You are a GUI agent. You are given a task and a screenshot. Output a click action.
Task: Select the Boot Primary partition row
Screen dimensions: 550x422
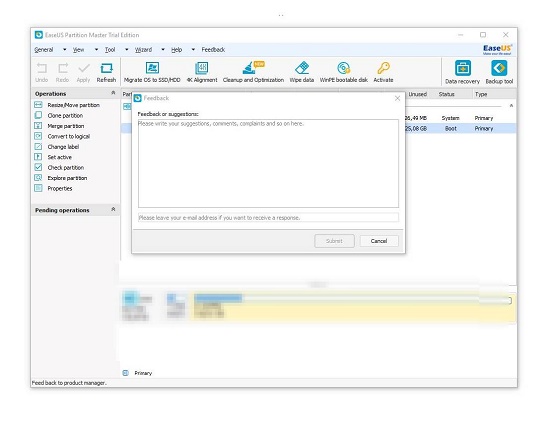(460, 128)
